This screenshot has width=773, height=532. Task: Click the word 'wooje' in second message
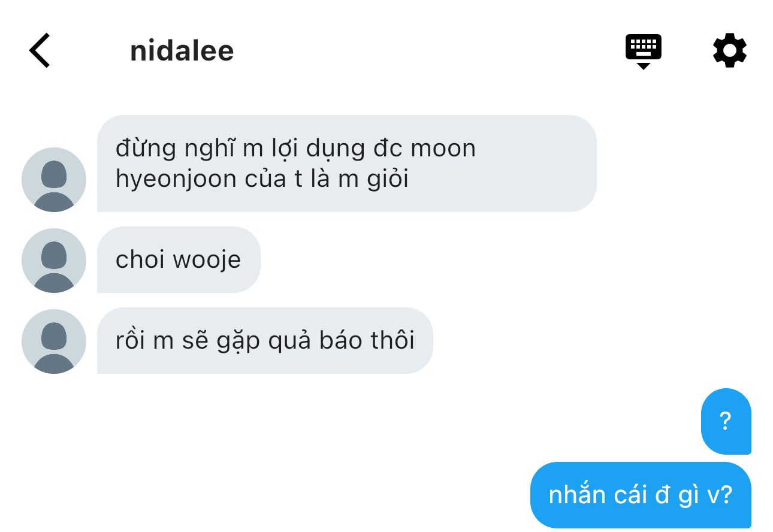(207, 261)
